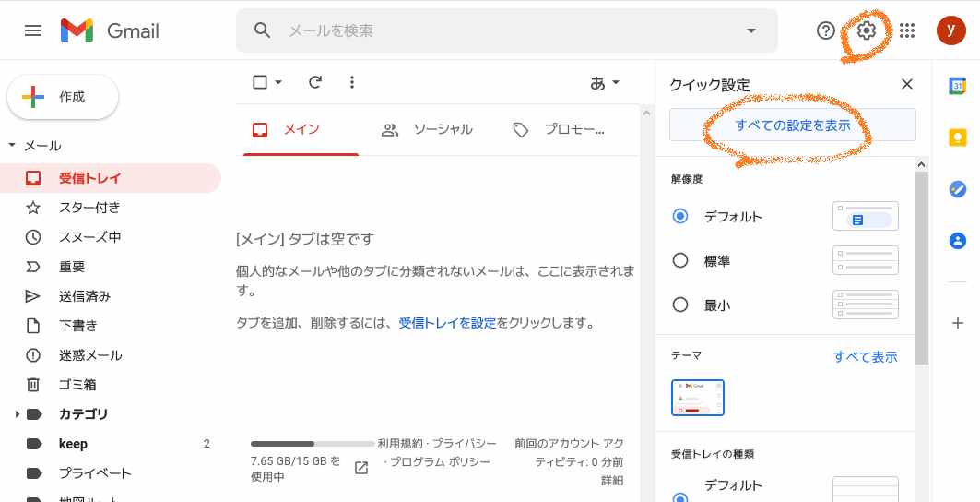The width and height of the screenshot is (980, 502).
Task: Switch to the プロモーション tab
Action: point(558,130)
